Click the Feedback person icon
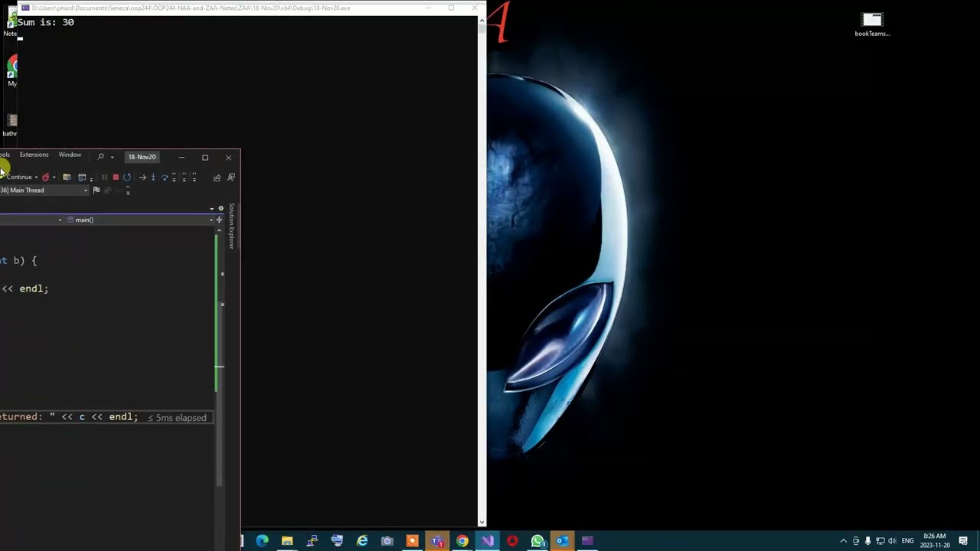 point(231,178)
